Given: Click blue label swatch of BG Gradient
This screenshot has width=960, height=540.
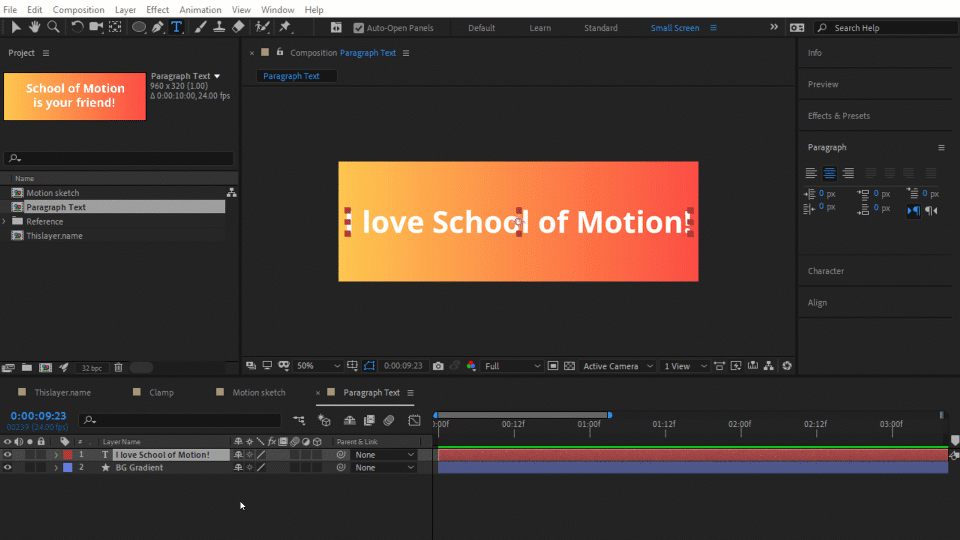Looking at the screenshot, I should pos(68,468).
